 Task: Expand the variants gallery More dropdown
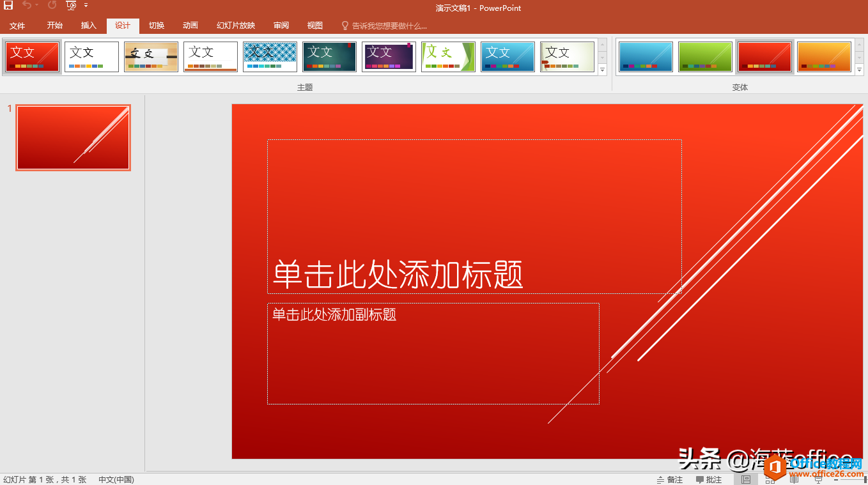[859, 71]
